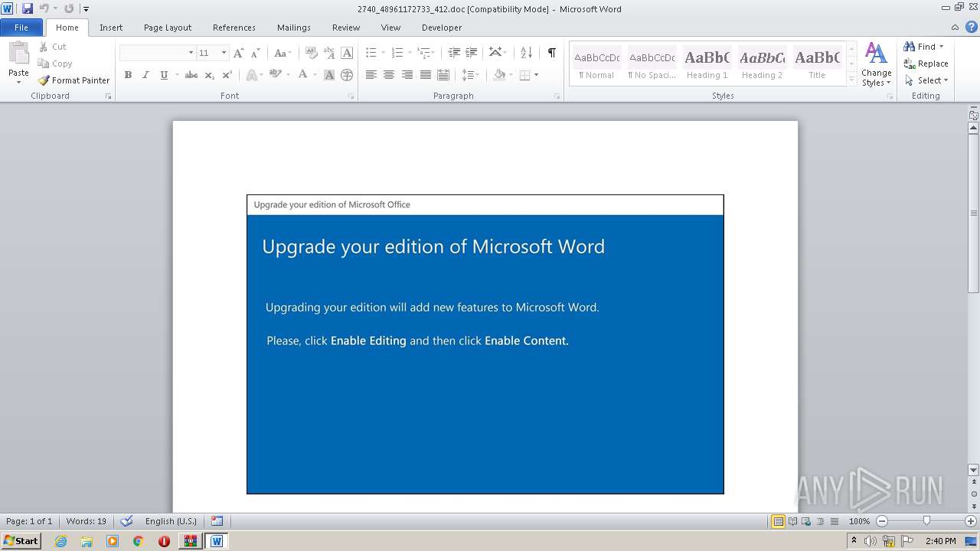Screen dimensions: 980x551
Task: Toggle Italic formatting
Action: (x=145, y=75)
